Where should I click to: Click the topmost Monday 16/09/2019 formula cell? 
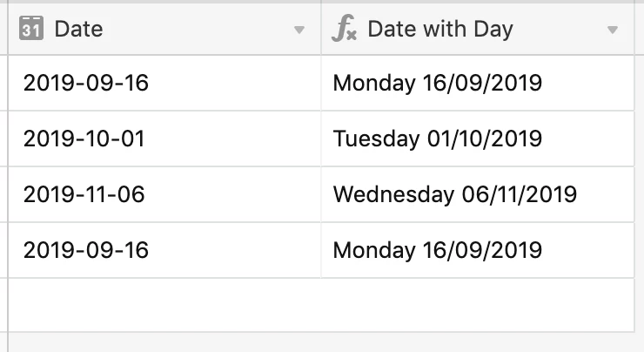(x=478, y=83)
